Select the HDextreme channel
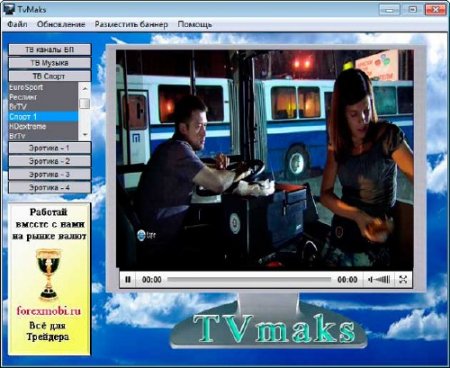 tap(43, 126)
